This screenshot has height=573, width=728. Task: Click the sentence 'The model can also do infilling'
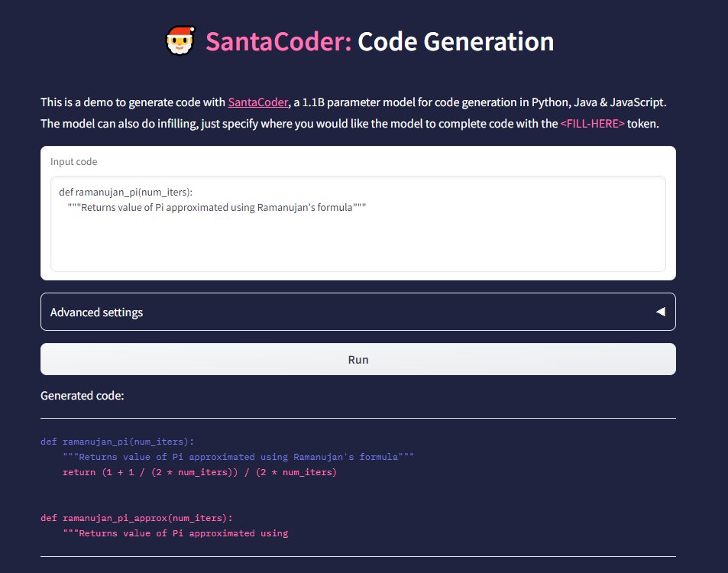(x=350, y=124)
